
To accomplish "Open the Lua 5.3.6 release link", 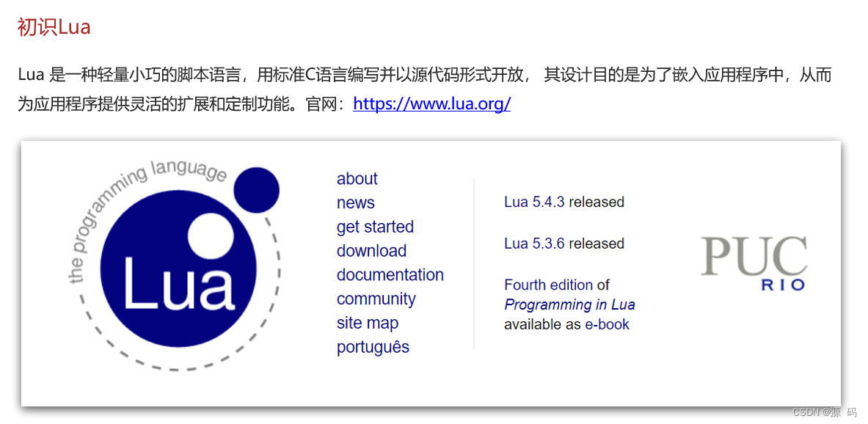I will pos(534,244).
